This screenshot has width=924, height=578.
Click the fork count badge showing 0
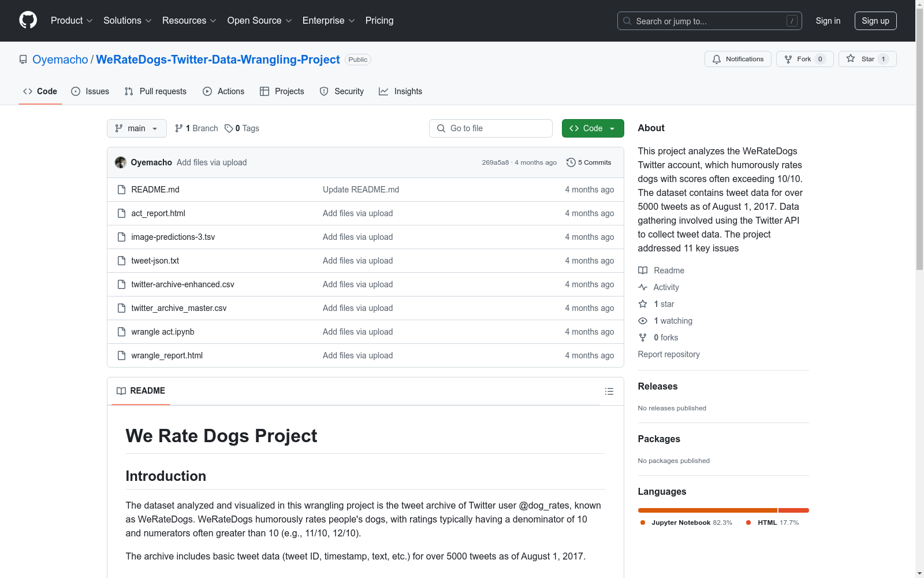point(820,59)
